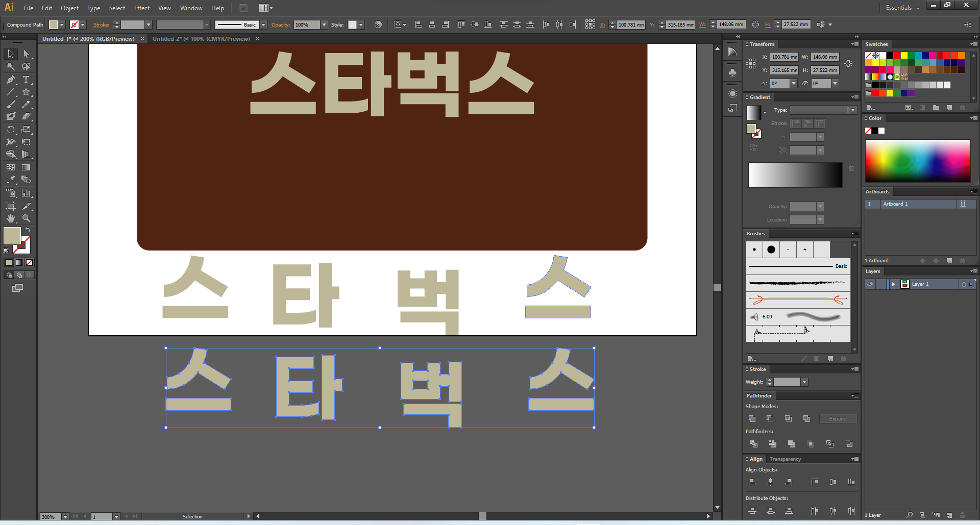The height and width of the screenshot is (525, 980).
Task: Click the vertical scrollbar of the canvas
Action: coord(717,287)
